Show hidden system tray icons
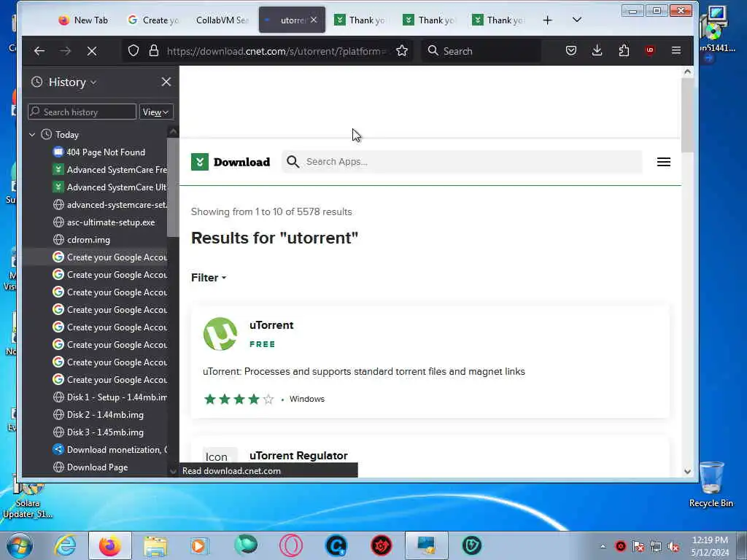This screenshot has width=747, height=560. point(603,547)
